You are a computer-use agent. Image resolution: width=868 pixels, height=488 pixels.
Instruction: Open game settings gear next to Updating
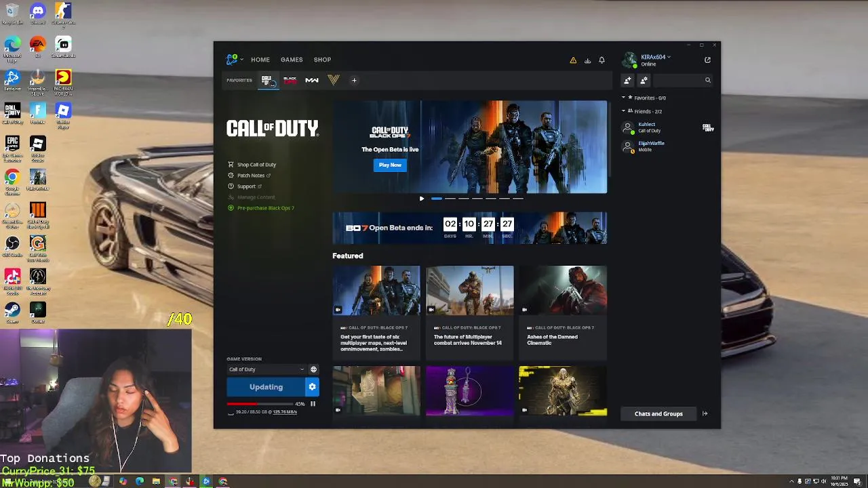312,387
